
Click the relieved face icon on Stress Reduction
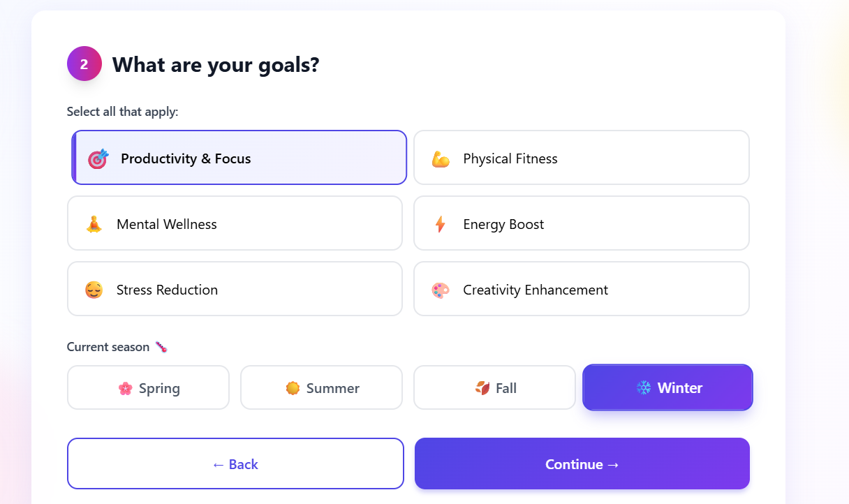[x=94, y=289]
